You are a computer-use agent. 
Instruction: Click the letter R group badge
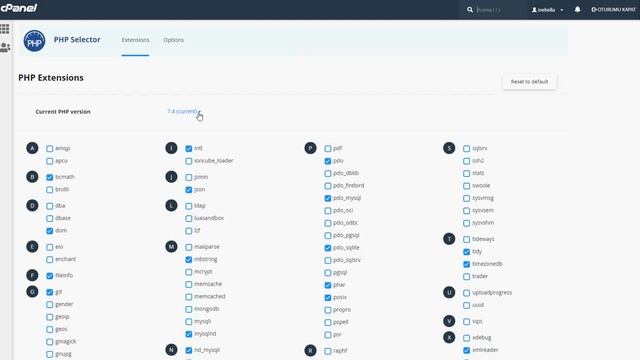coord(310,351)
